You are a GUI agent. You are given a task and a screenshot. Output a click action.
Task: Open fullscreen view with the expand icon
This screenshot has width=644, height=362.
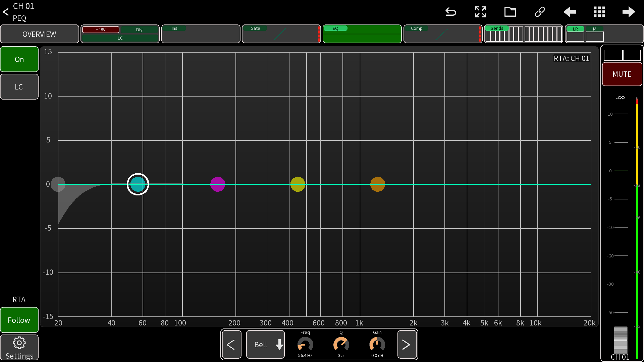coord(480,12)
